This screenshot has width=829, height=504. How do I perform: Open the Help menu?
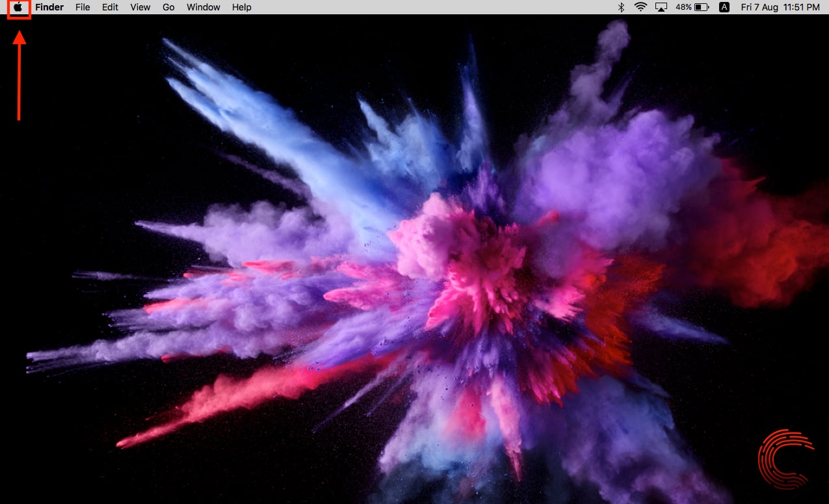click(x=242, y=7)
